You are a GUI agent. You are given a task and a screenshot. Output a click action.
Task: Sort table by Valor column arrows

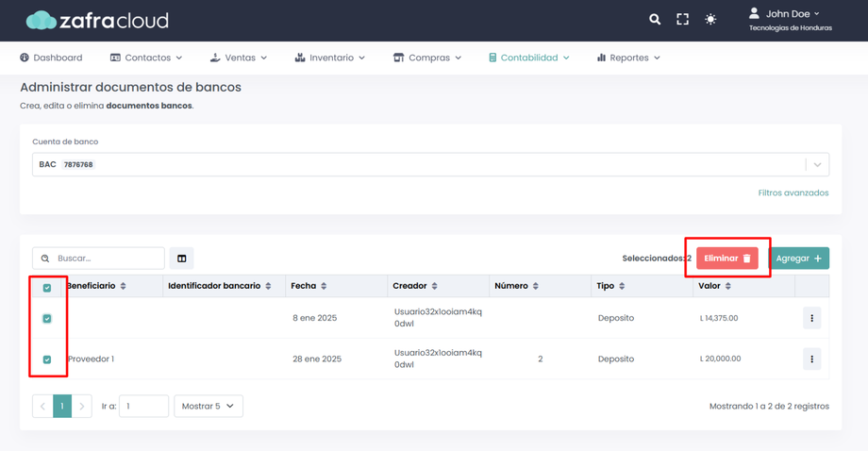point(727,286)
